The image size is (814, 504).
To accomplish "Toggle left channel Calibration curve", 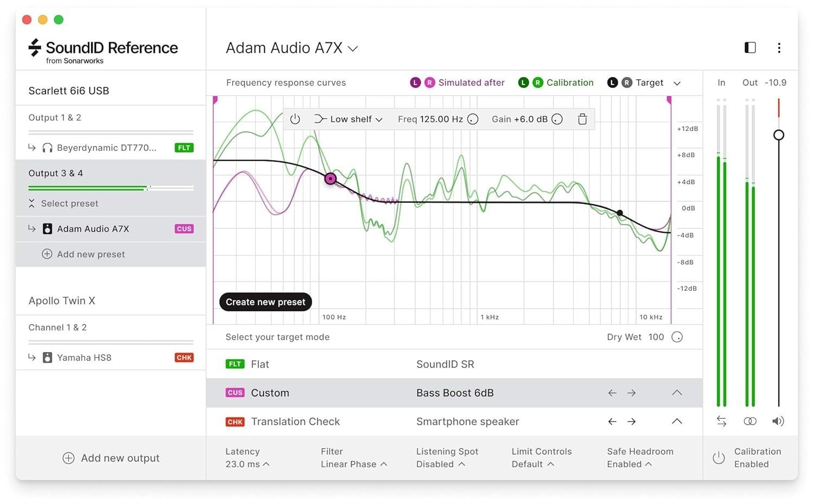I will tap(523, 82).
